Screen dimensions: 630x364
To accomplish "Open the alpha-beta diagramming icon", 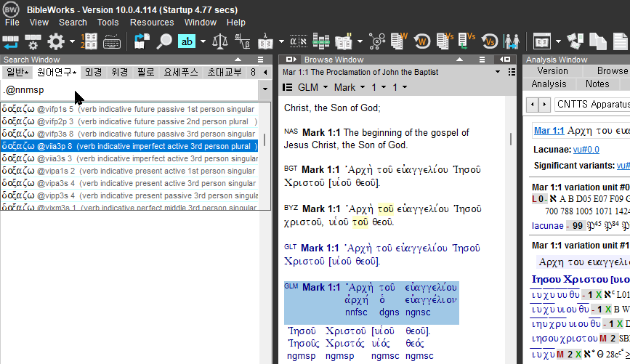I will click(x=243, y=41).
